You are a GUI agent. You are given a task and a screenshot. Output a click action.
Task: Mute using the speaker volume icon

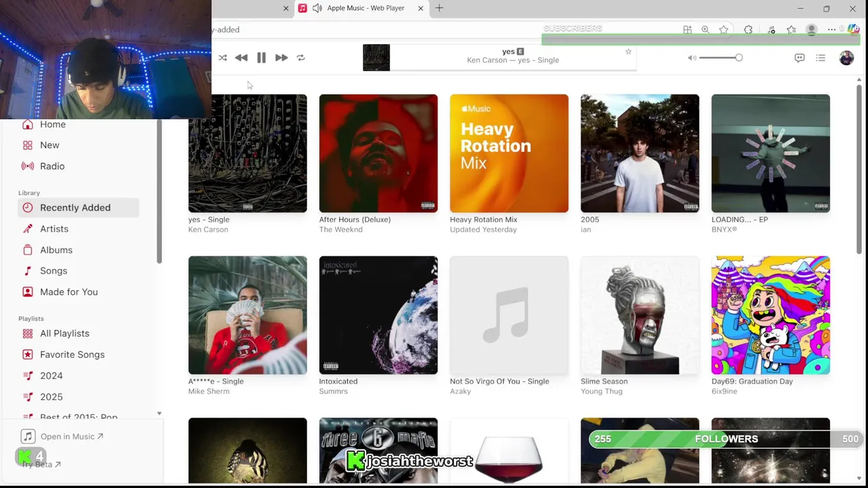pyautogui.click(x=692, y=58)
